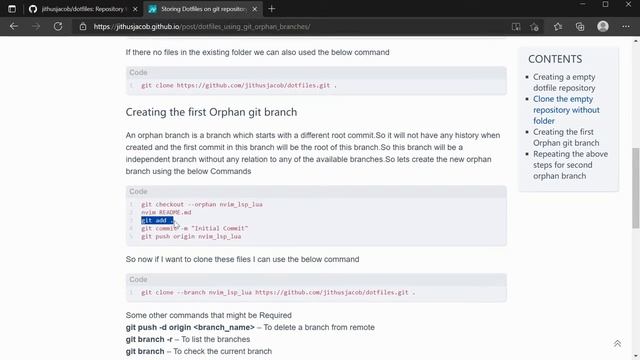Open the Favorites list

click(558, 27)
